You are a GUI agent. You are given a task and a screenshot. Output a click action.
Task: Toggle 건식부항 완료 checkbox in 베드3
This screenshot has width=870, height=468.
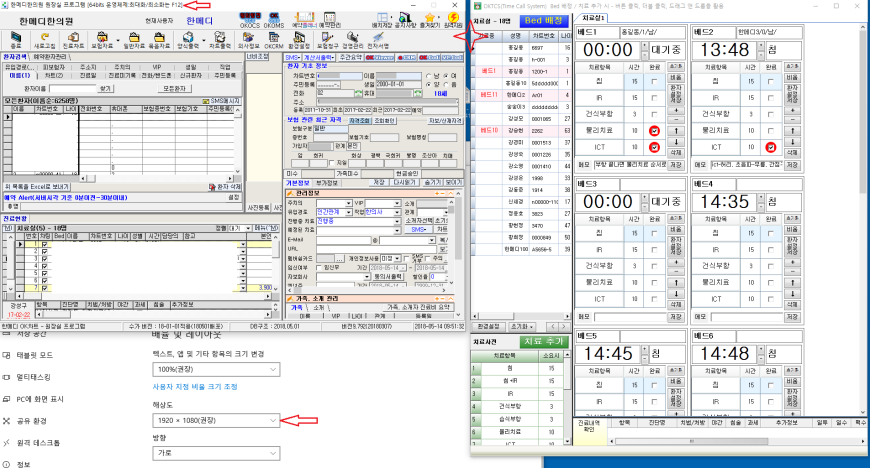(654, 266)
